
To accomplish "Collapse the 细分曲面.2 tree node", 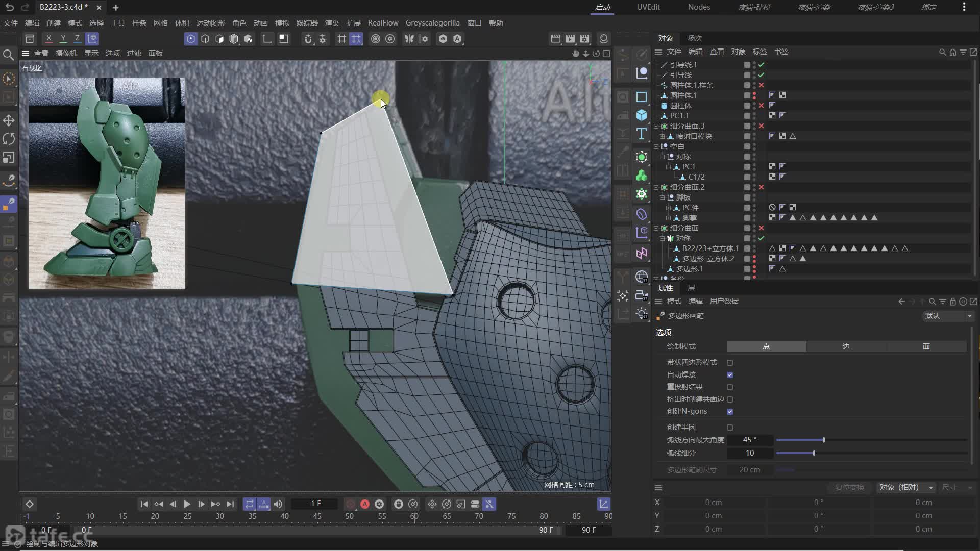I will point(656,187).
